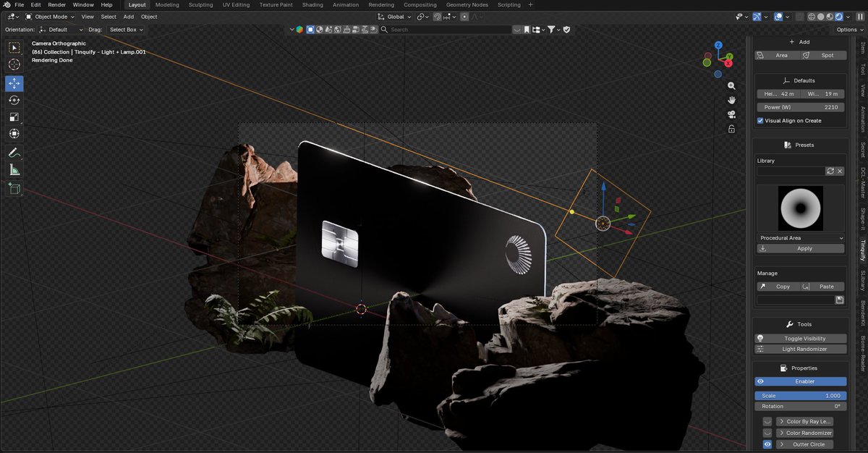
Task: Click the save preset floppy disk icon
Action: point(839,300)
